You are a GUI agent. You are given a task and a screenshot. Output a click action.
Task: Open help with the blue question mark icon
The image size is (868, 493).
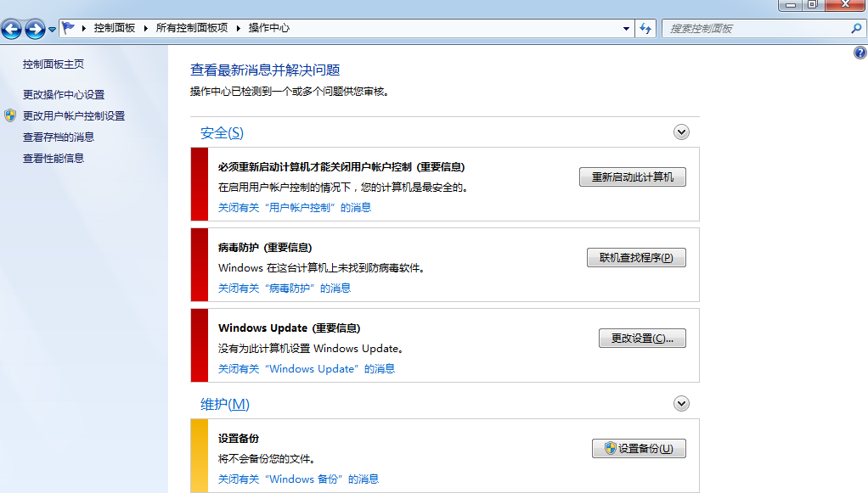[x=860, y=53]
